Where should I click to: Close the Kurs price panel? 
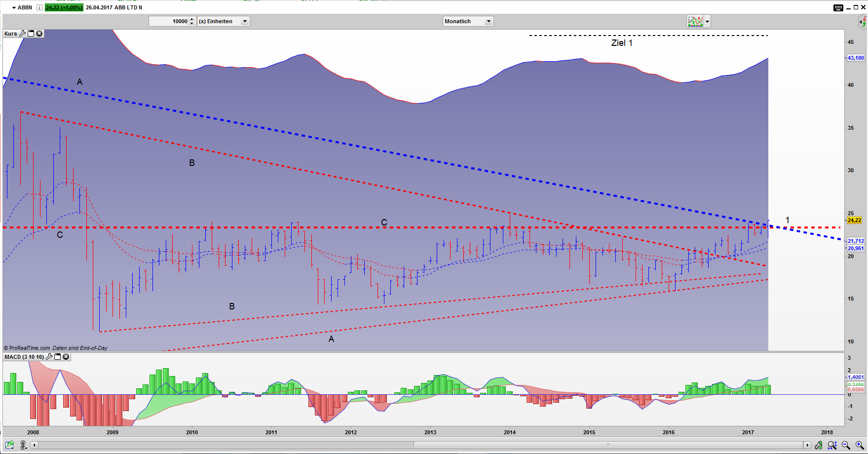39,34
